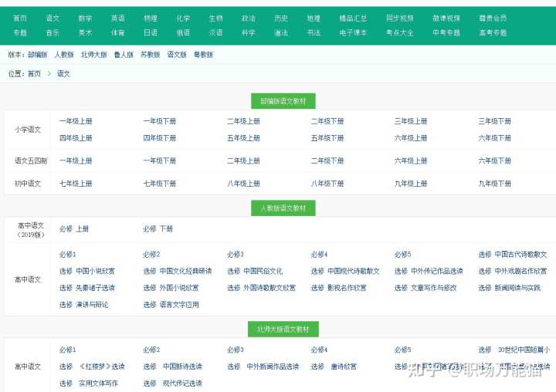Open 选修 语言文字应用
The width and height of the screenshot is (556, 392).
[171, 305]
